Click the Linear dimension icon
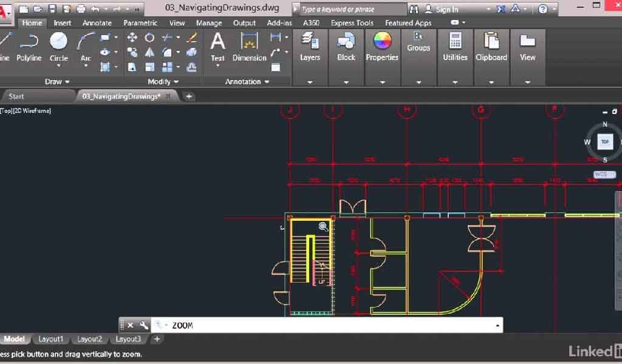The height and width of the screenshot is (364, 622). click(275, 37)
